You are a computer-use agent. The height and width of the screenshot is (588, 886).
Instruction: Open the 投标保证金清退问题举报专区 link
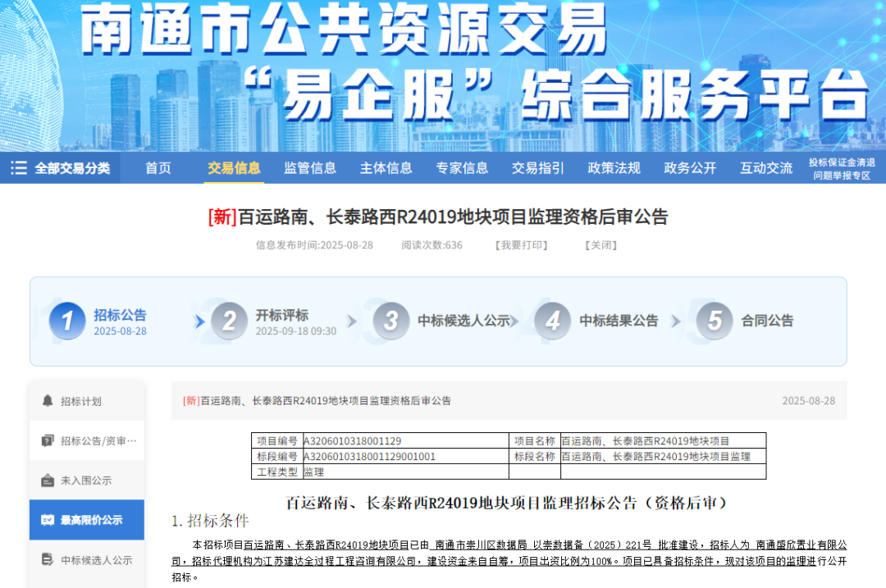(x=841, y=167)
